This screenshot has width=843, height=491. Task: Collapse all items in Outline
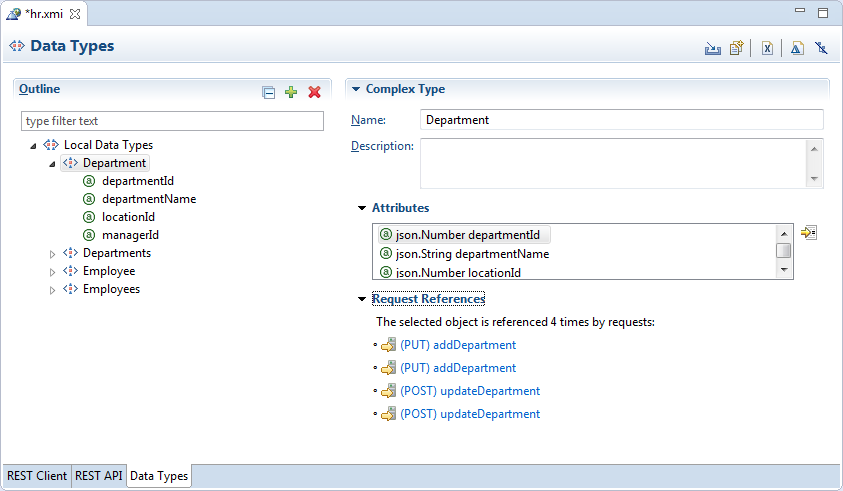268,92
